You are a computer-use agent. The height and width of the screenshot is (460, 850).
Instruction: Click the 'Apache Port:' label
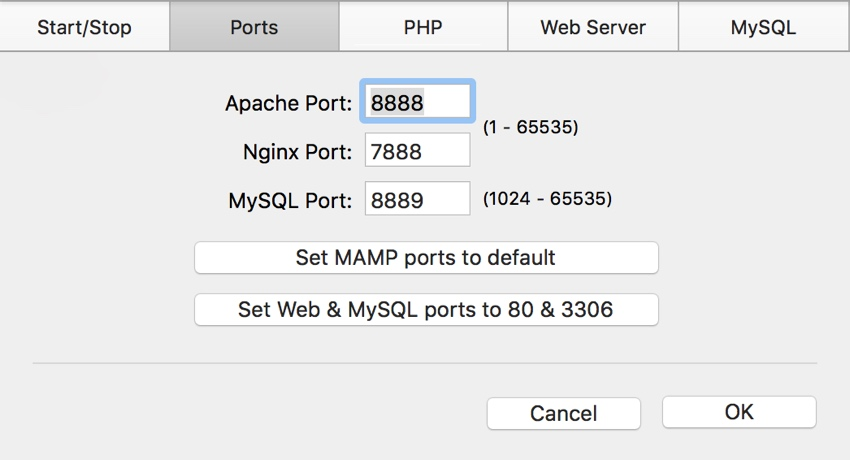288,103
